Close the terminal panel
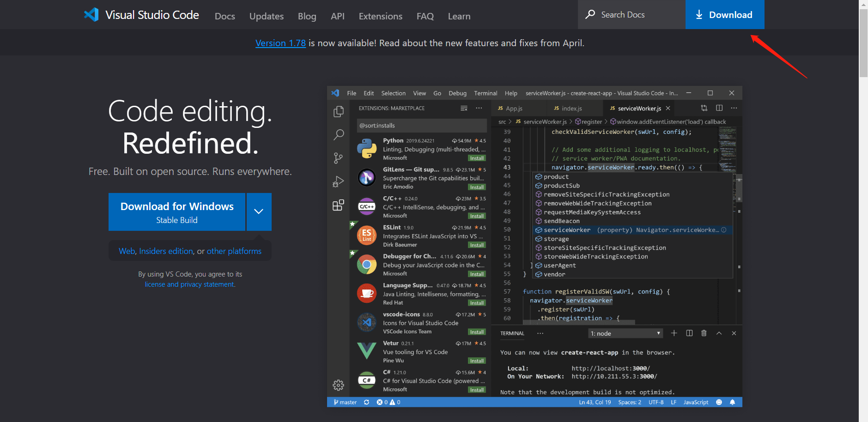The height and width of the screenshot is (422, 868). (x=734, y=333)
